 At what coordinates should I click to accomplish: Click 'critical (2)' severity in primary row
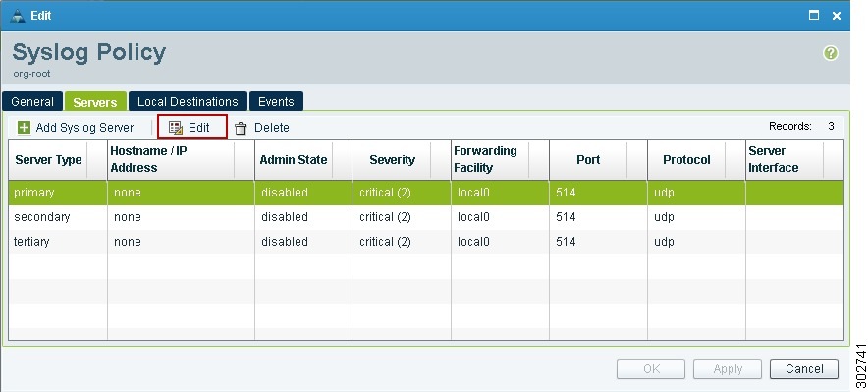click(x=385, y=193)
